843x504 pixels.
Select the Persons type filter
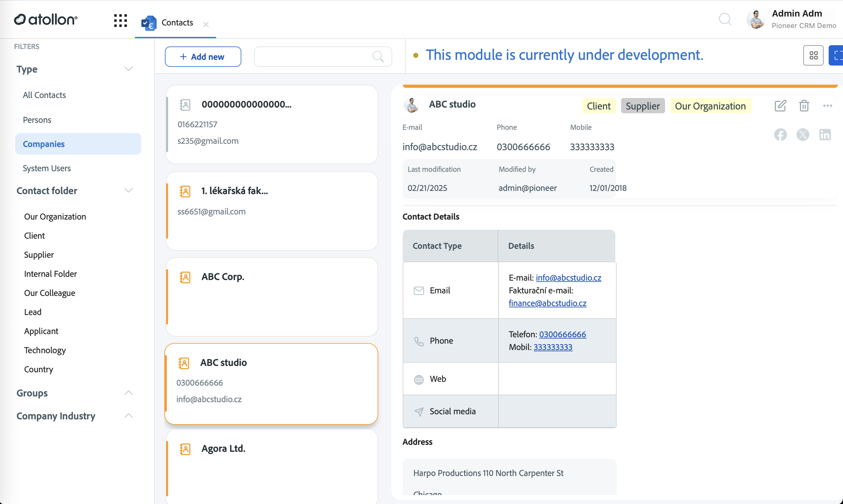pyautogui.click(x=37, y=120)
